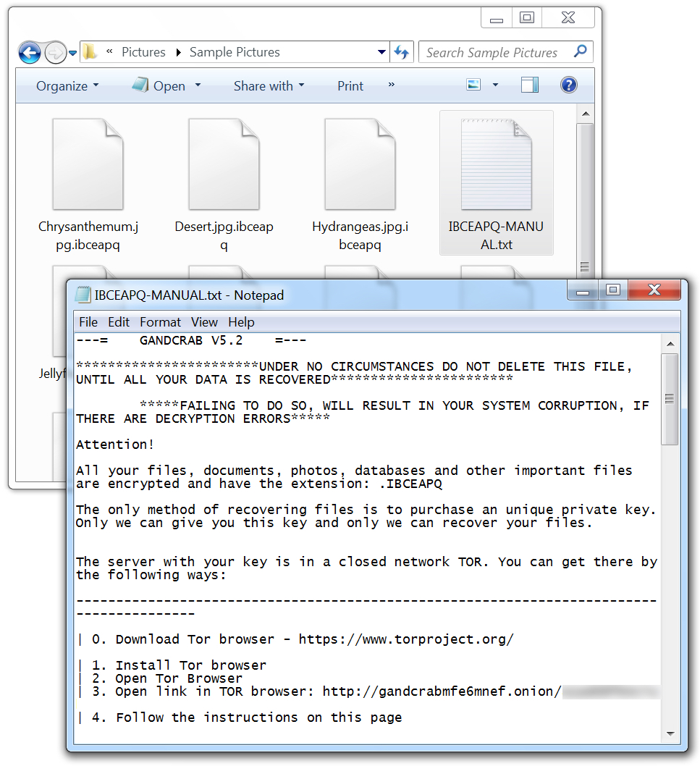
Task: Select IBCEAPQ-MANUAL.txt file icon
Action: 497,182
